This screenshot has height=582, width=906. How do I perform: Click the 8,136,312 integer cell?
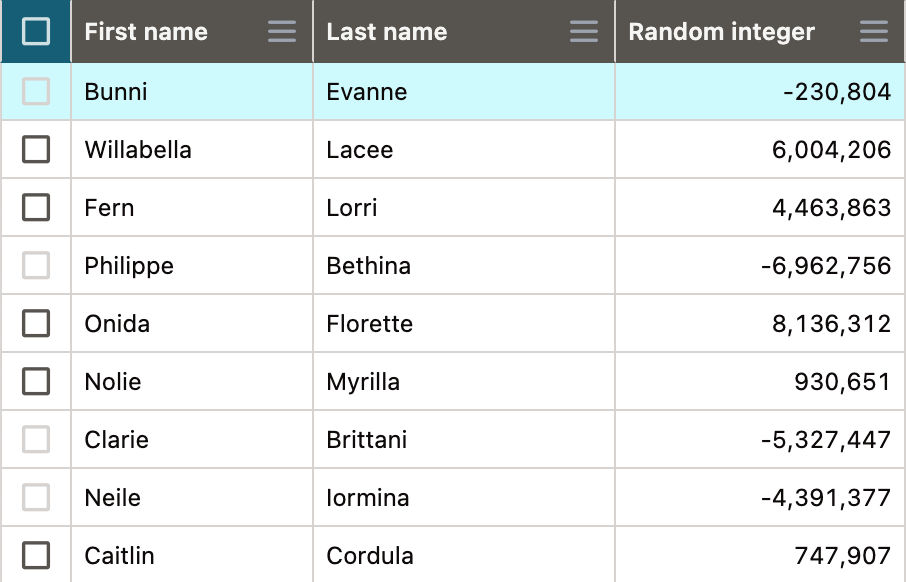click(760, 323)
